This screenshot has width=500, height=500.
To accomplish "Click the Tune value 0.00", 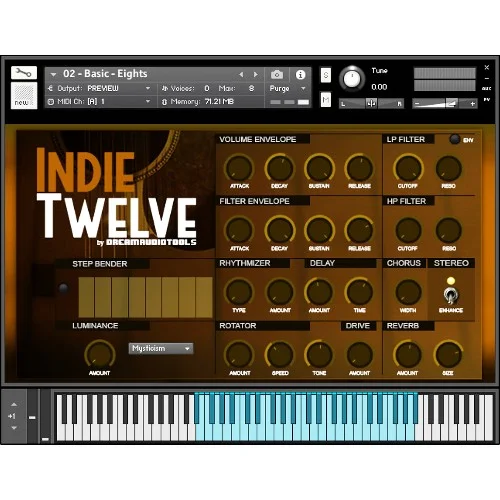I will pos(379,87).
